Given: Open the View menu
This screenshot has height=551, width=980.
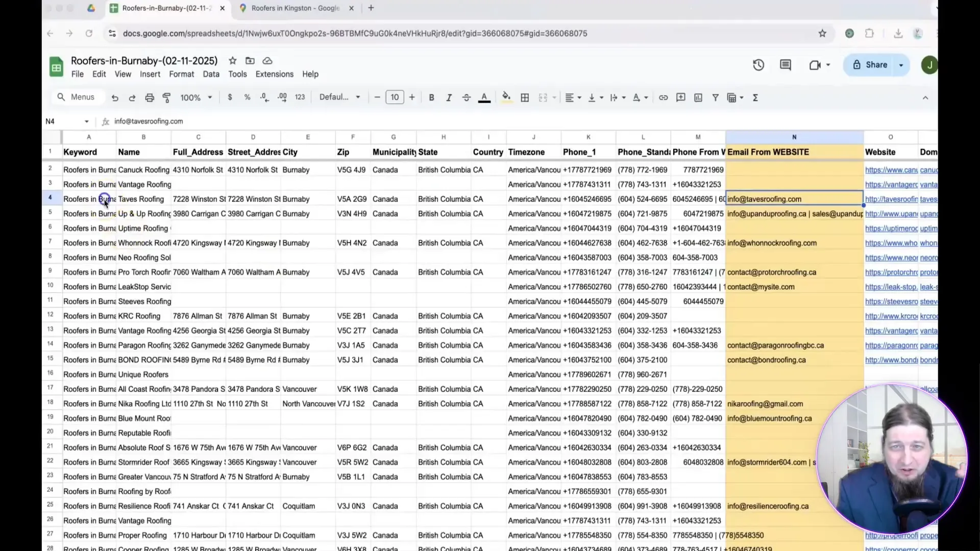Looking at the screenshot, I should point(123,74).
